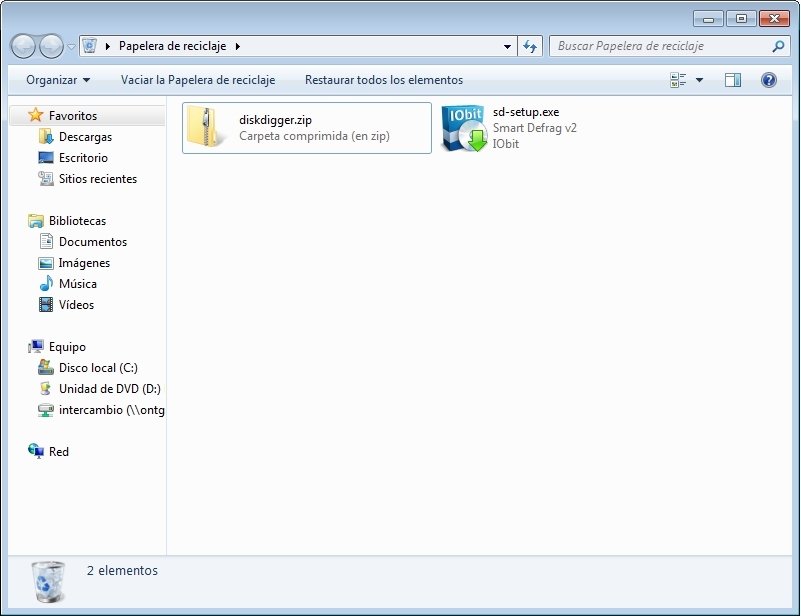Image resolution: width=801 pixels, height=616 pixels.
Task: Click Restaurar todos los elementos
Action: 384,80
